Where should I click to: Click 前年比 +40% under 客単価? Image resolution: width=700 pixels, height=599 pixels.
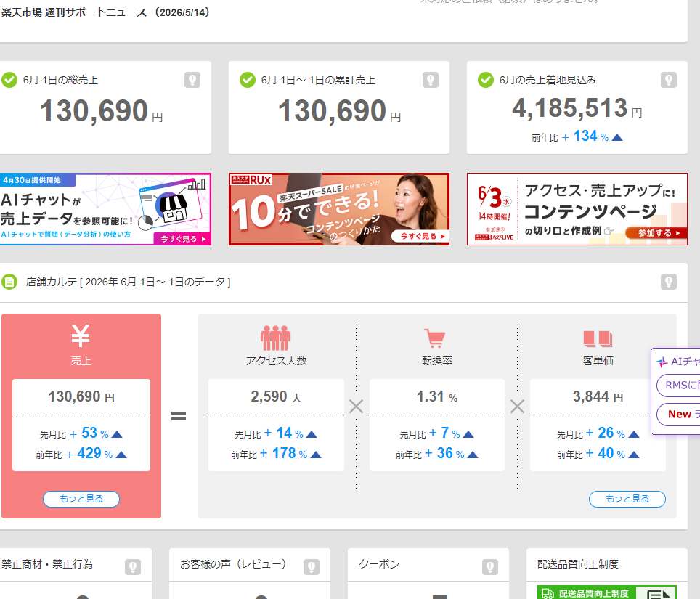coord(598,454)
